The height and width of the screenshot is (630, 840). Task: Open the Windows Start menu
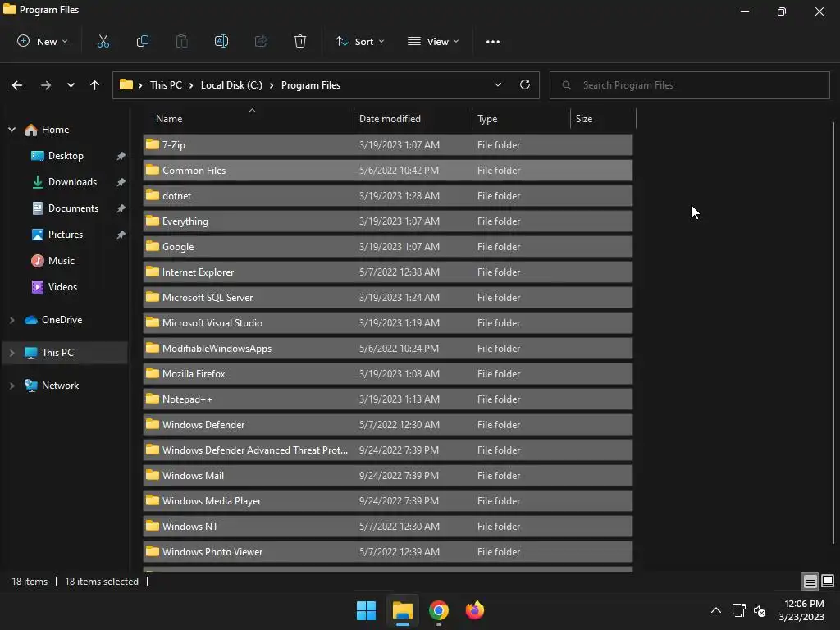[x=367, y=610]
